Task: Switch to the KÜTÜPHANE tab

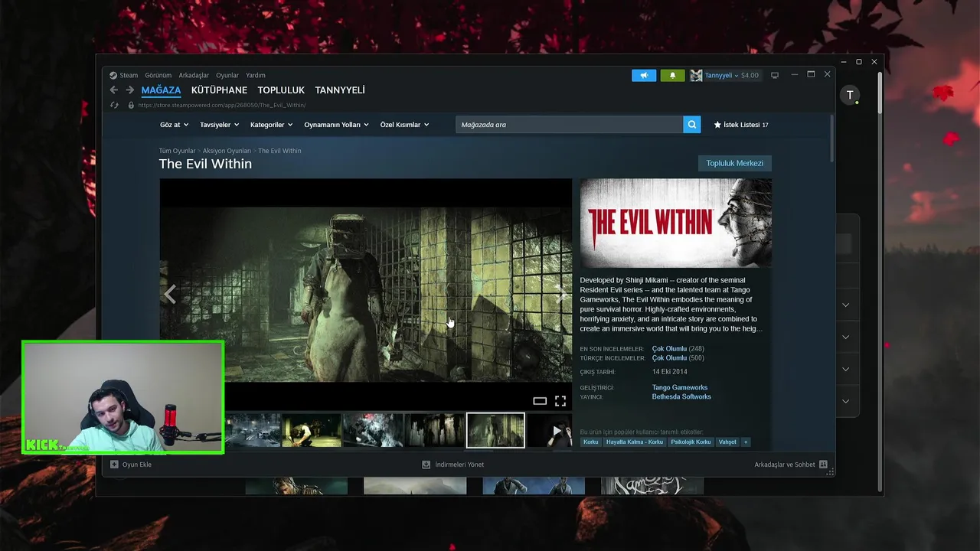Action: (x=219, y=90)
